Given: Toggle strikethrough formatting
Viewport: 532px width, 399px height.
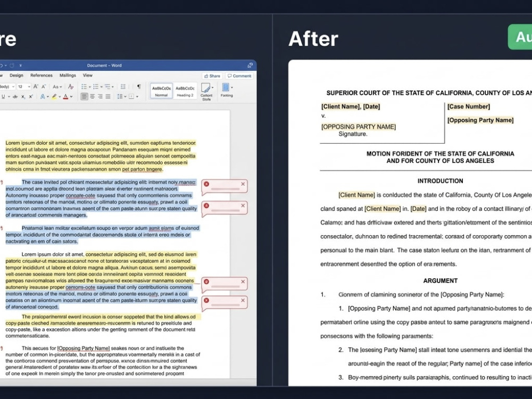Looking at the screenshot, I should click(x=15, y=97).
